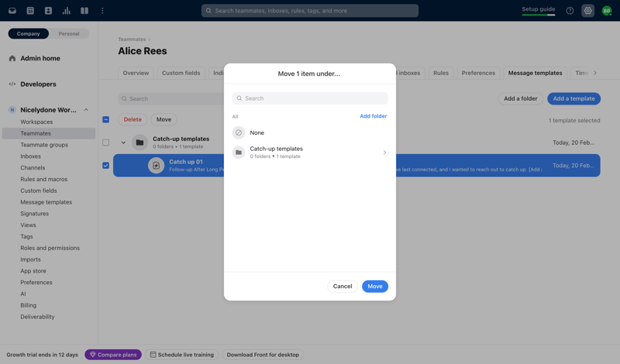Viewport: 620px width, 364px height.
Task: Open the three-dot more menu in top bar
Action: (102, 11)
